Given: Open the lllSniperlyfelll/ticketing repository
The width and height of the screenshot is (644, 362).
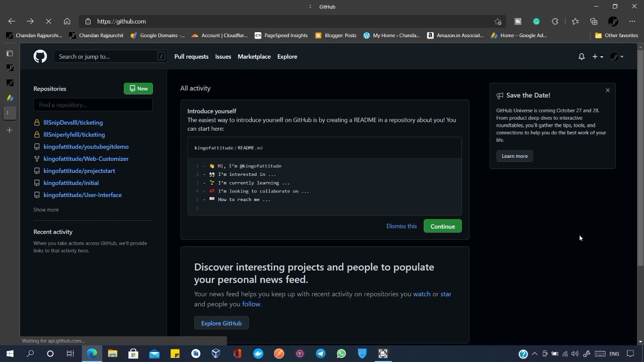Looking at the screenshot, I should pos(74,135).
